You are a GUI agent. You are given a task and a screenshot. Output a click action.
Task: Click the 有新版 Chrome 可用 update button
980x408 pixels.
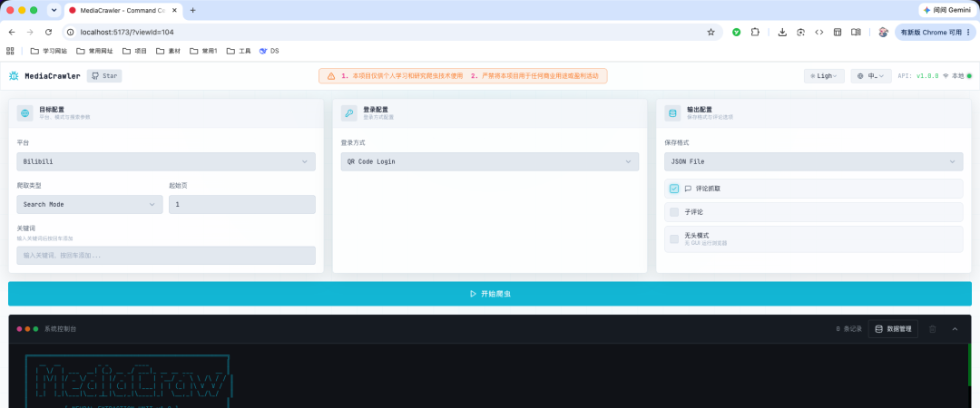(x=935, y=32)
